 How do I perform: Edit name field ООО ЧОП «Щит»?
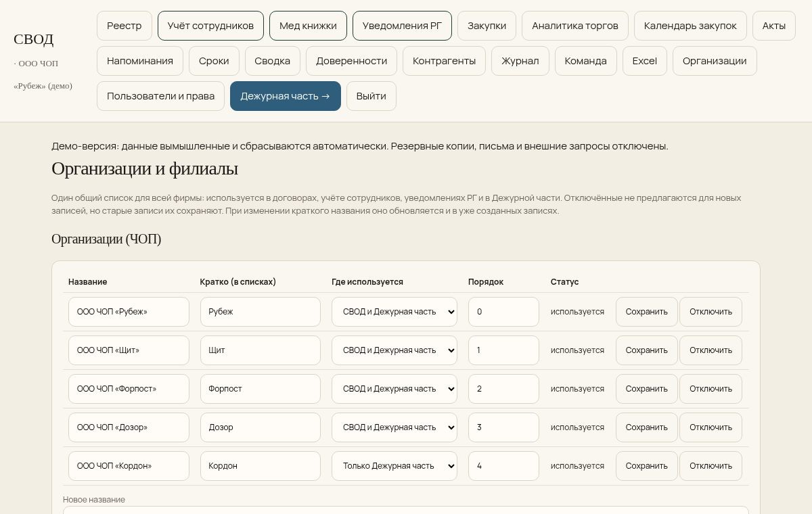(129, 350)
